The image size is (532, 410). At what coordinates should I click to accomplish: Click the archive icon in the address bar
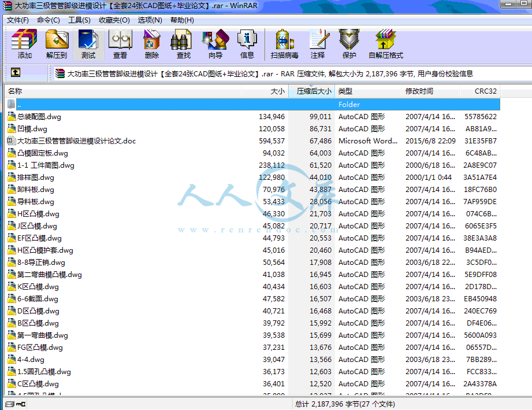click(x=60, y=73)
